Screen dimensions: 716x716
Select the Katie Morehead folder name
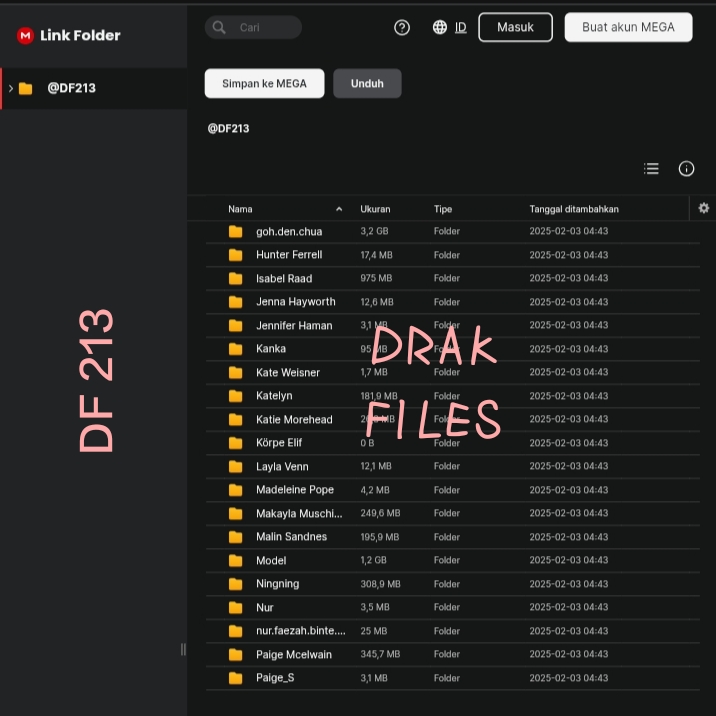[294, 420]
